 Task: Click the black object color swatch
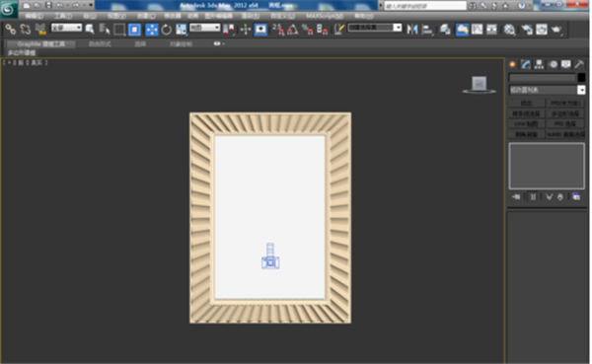tap(581, 78)
